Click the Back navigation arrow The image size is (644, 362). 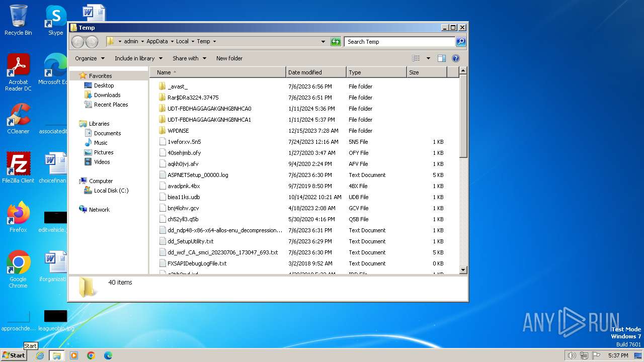78,42
